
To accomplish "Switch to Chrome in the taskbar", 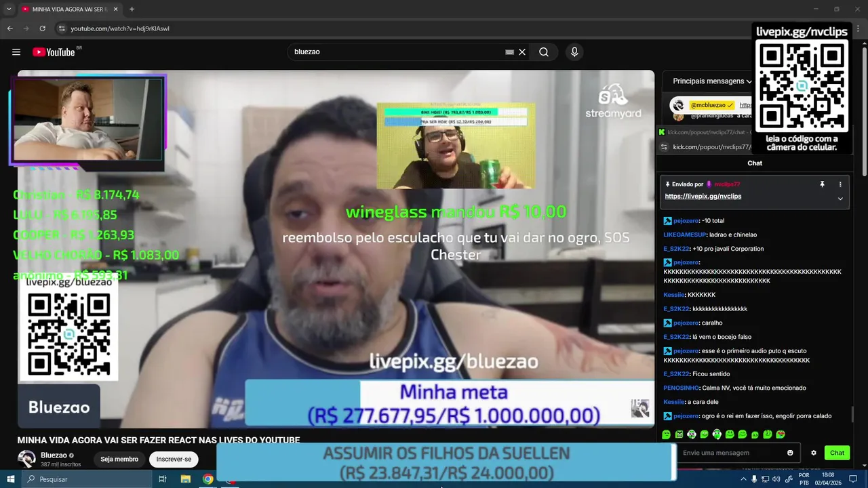I will pos(208,479).
